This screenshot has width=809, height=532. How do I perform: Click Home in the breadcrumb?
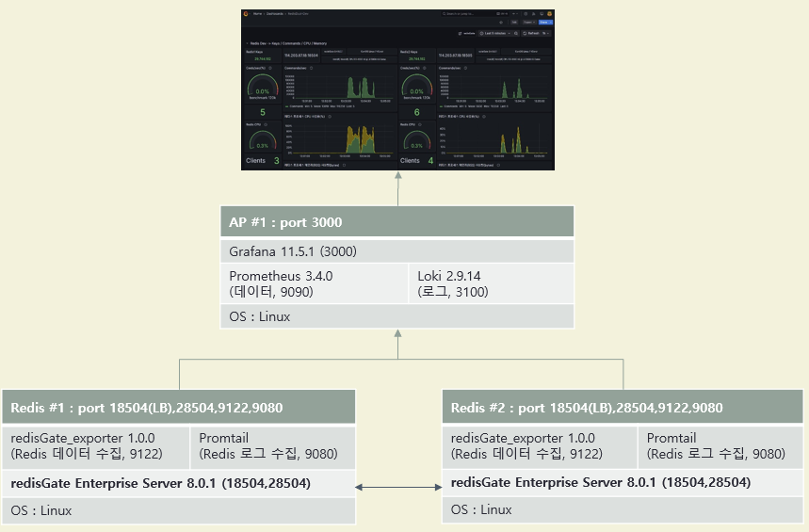point(257,14)
